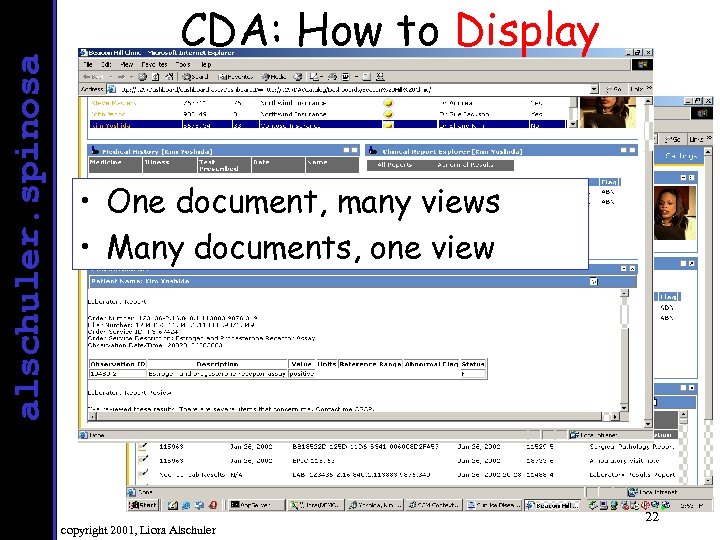Click the first taskbar window button after quick launch
Image resolution: width=720 pixels, height=540 pixels.
pyautogui.click(x=256, y=505)
